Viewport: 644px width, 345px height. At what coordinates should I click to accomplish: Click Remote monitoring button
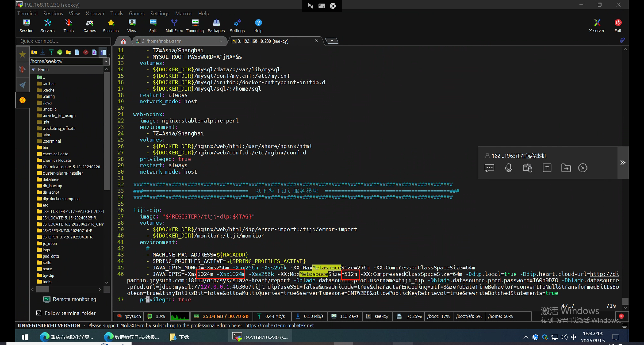coord(70,299)
